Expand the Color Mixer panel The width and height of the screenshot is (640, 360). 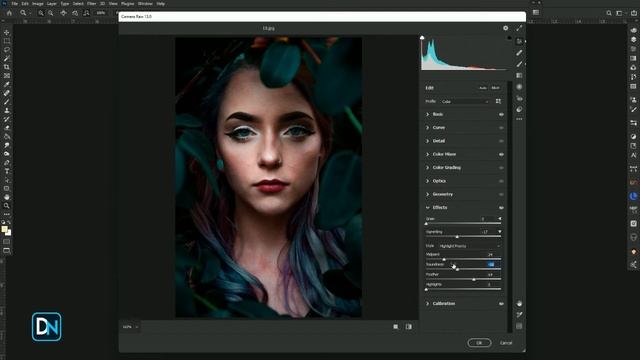pyautogui.click(x=427, y=154)
